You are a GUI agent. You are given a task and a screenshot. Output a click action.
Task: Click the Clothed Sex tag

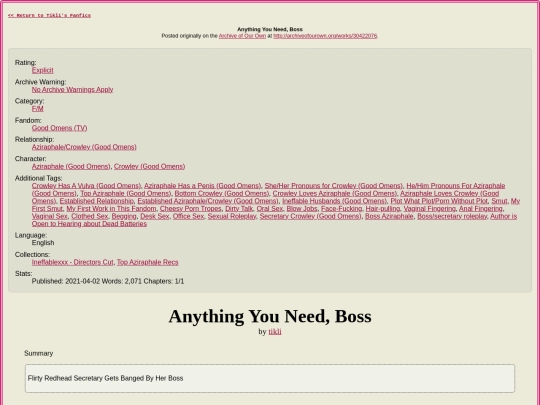point(90,216)
